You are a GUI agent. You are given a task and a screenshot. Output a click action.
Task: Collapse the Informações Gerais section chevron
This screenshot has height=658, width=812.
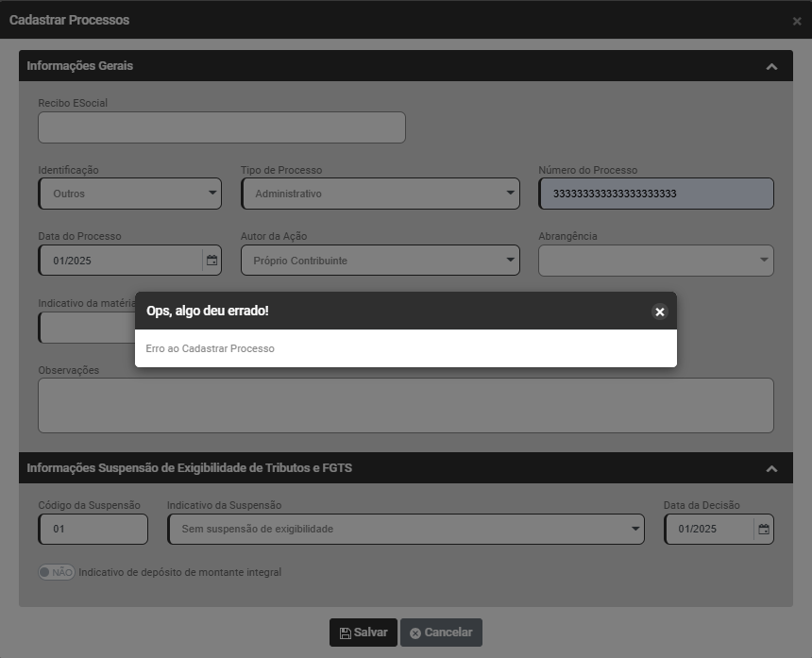coord(771,67)
